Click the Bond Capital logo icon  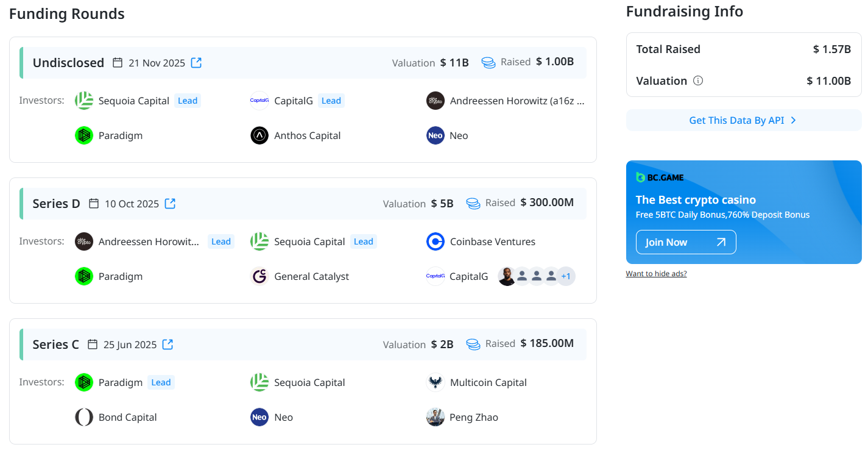(x=83, y=417)
